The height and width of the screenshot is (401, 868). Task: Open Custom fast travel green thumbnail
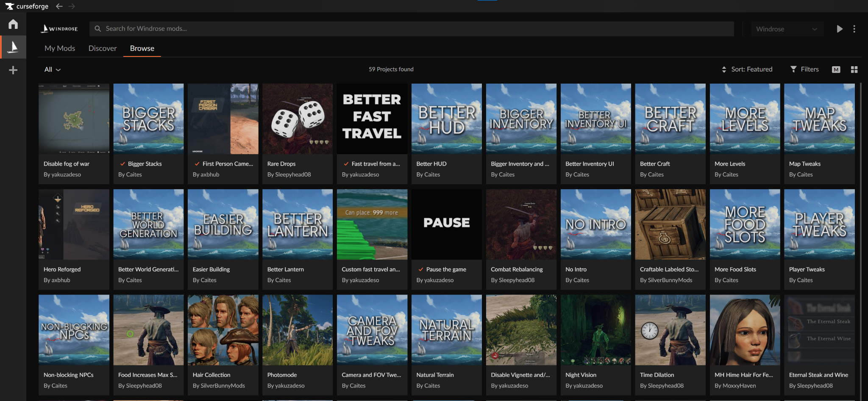tap(372, 224)
